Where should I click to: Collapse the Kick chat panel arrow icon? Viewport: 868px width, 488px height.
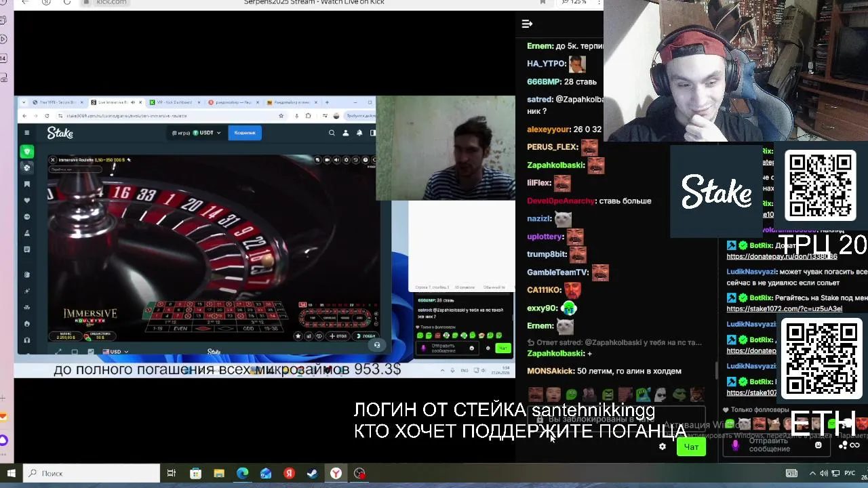pyautogui.click(x=527, y=24)
